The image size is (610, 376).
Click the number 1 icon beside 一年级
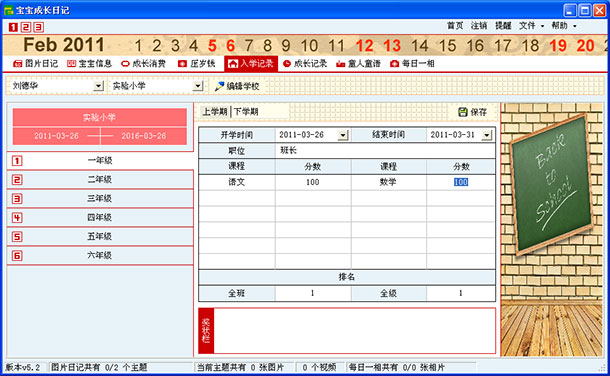pos(17,161)
